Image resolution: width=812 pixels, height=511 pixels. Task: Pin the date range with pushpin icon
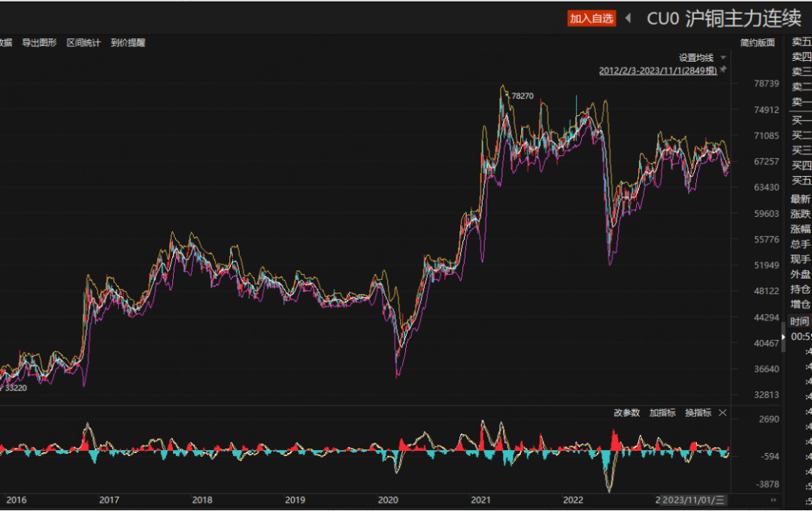click(723, 70)
